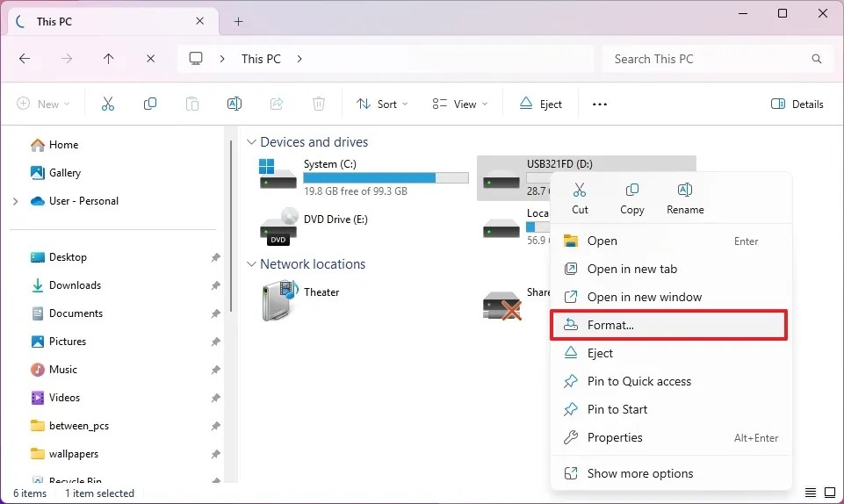Switch to details list view icon
Screen dimensions: 844x504
[810, 493]
